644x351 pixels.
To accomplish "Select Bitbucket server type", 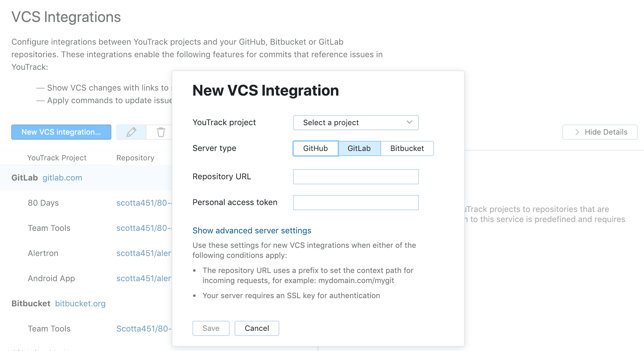I will pyautogui.click(x=407, y=148).
